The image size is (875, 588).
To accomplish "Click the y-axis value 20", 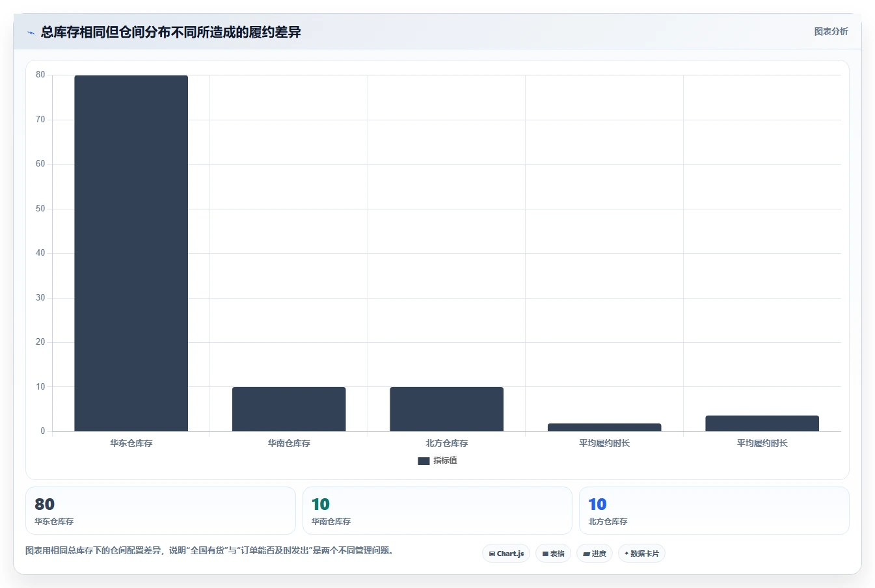I will [40, 342].
